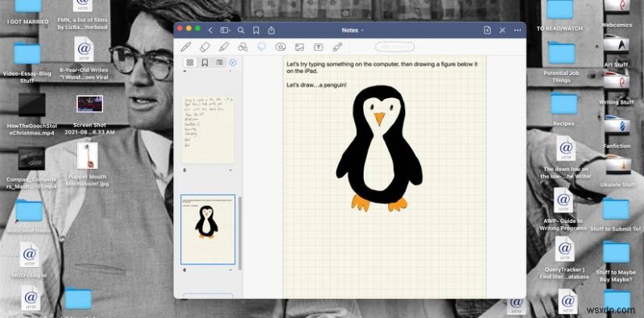Expand options arrow under page 6
This screenshot has height=318, width=644.
(230, 270)
